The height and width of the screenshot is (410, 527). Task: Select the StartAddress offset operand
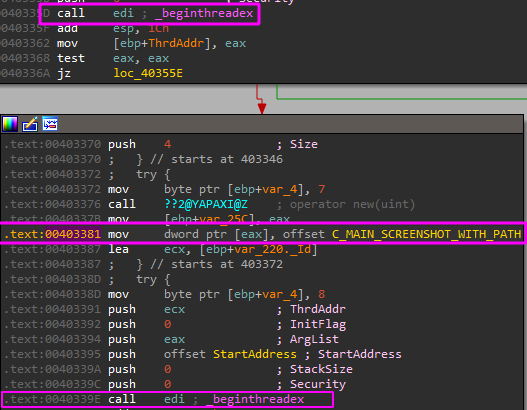255,354
